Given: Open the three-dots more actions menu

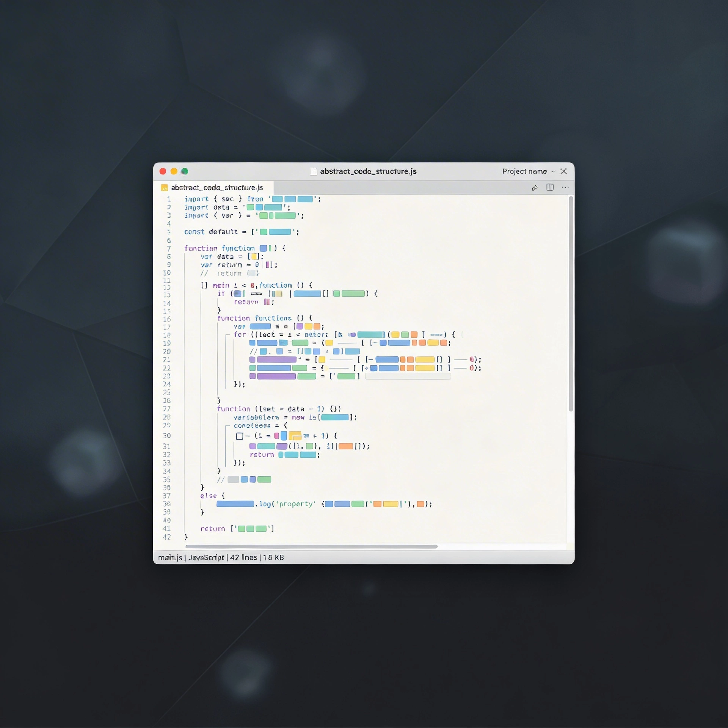Looking at the screenshot, I should tap(565, 187).
